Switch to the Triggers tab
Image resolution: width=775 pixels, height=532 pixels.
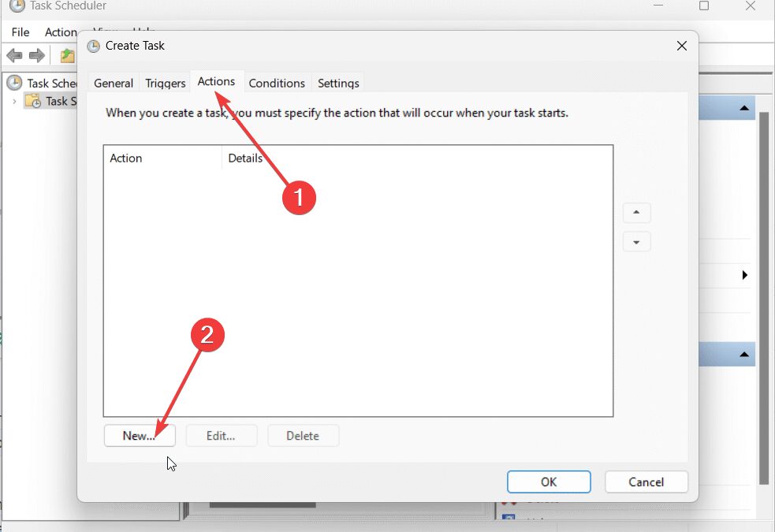pos(166,83)
